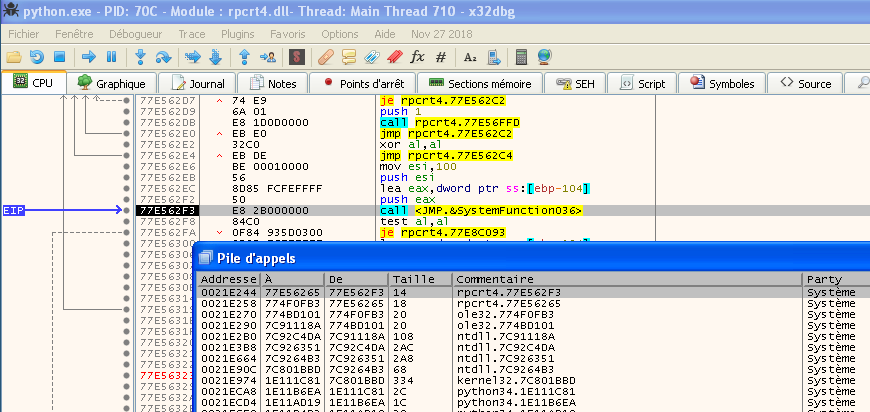Open intermodular calls phone icon
This screenshot has width=870, height=412.
click(493, 57)
